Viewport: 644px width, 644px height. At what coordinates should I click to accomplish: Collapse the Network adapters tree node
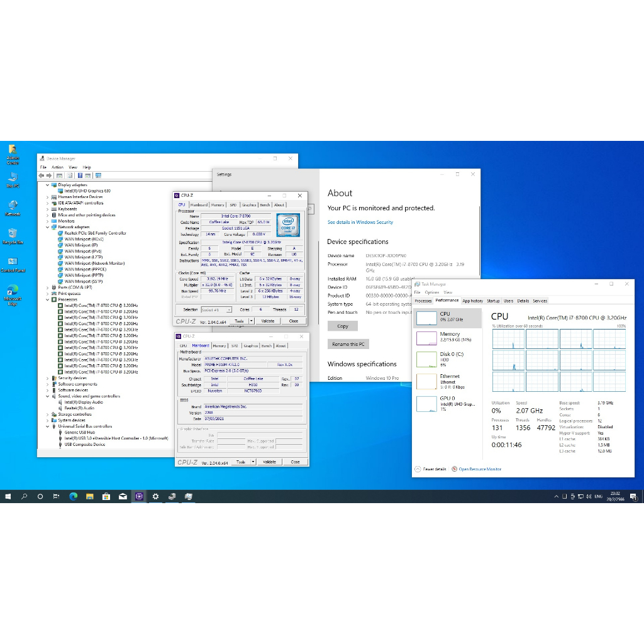pos(47,227)
